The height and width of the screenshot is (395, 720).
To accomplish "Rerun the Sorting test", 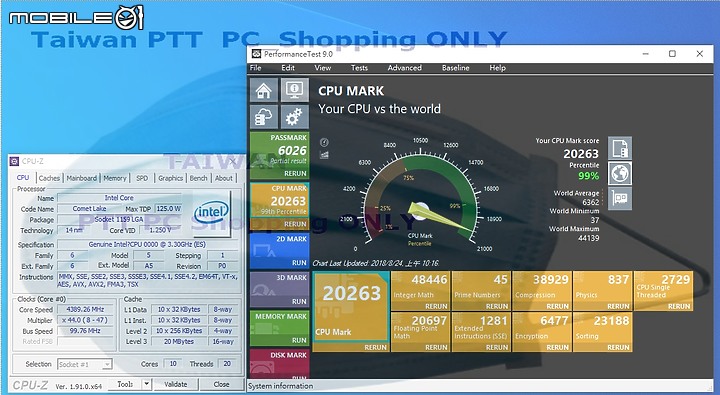I will tap(618, 348).
